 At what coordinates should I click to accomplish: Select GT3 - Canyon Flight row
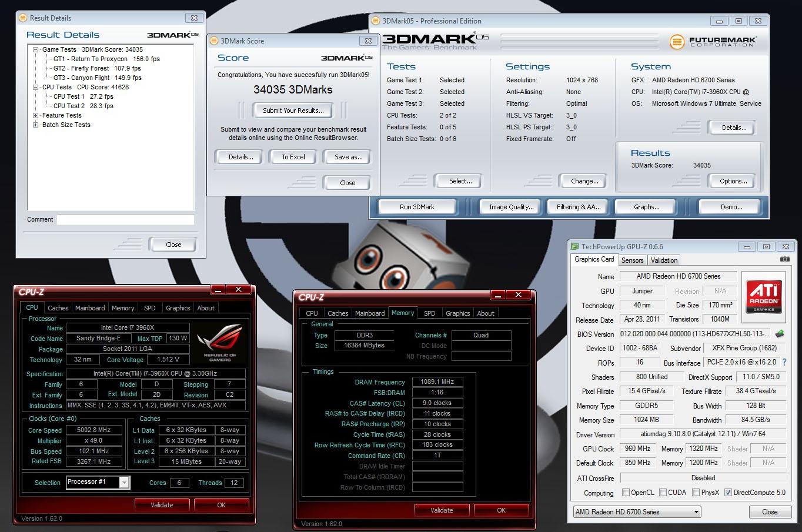pos(97,78)
